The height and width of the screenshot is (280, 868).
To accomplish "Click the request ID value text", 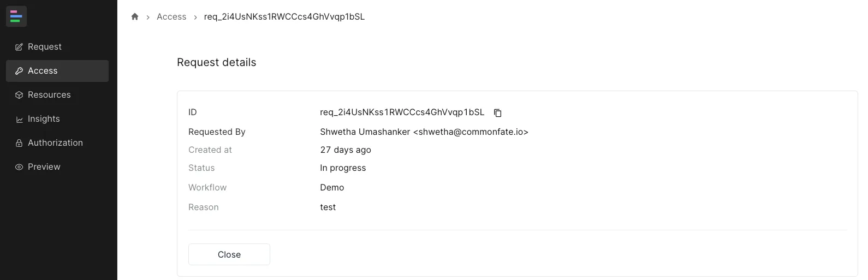I will tap(402, 112).
